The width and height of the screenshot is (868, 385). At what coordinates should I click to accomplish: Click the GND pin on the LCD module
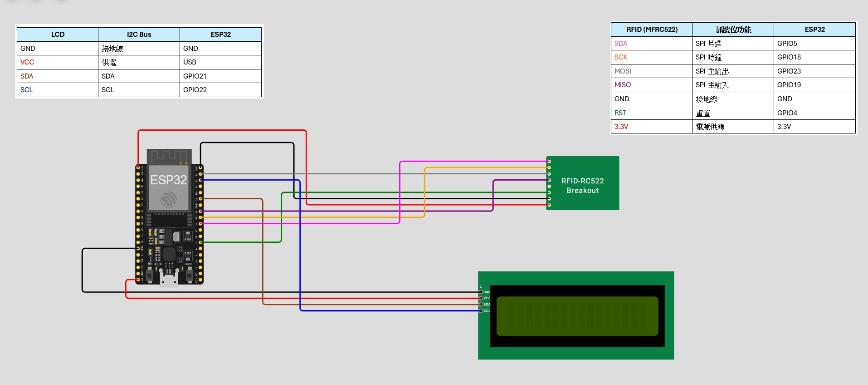(481, 292)
